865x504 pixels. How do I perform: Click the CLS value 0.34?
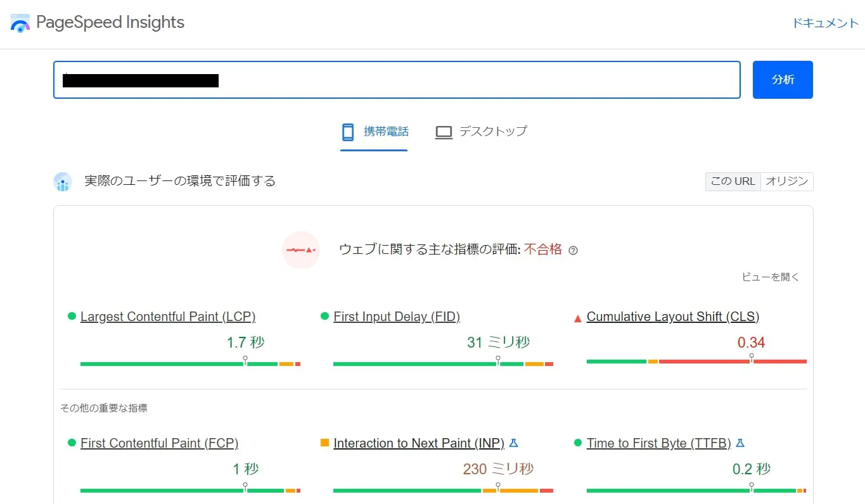(x=752, y=343)
